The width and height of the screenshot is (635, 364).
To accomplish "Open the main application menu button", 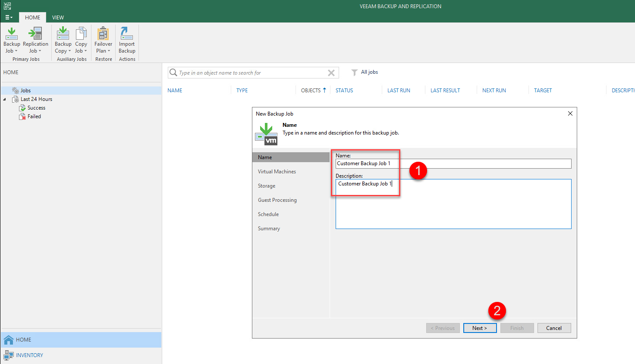I will pyautogui.click(x=9, y=18).
